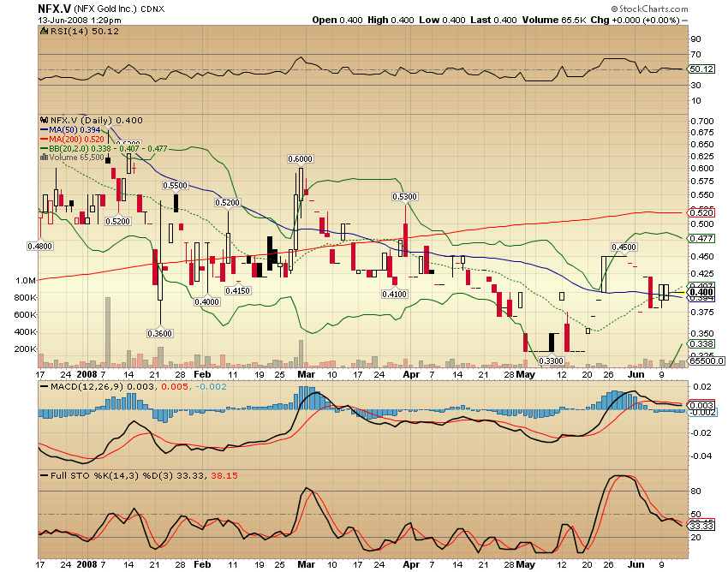Select the volume bars icon in the legend
Image resolution: width=728 pixels, height=572 pixels.
45,158
